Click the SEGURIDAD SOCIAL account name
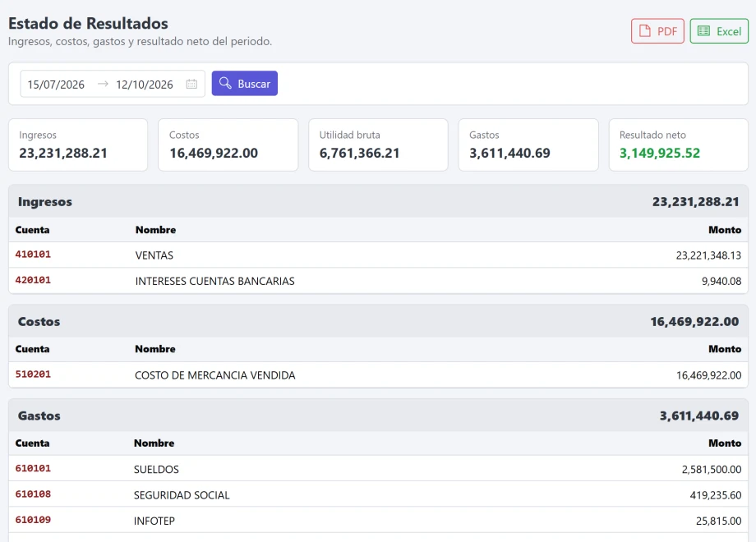Image resolution: width=756 pixels, height=542 pixels. 182,495
